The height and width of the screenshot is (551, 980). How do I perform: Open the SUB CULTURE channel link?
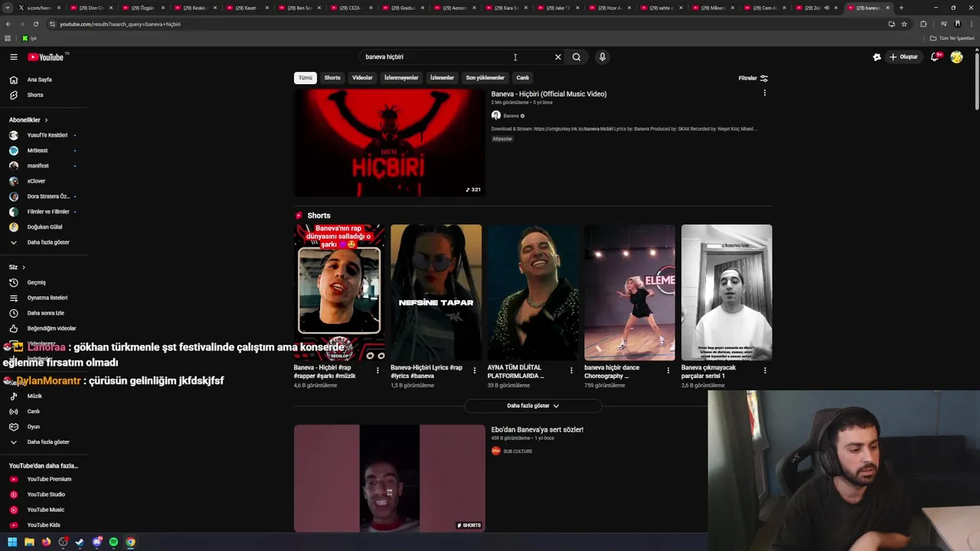pos(518,452)
